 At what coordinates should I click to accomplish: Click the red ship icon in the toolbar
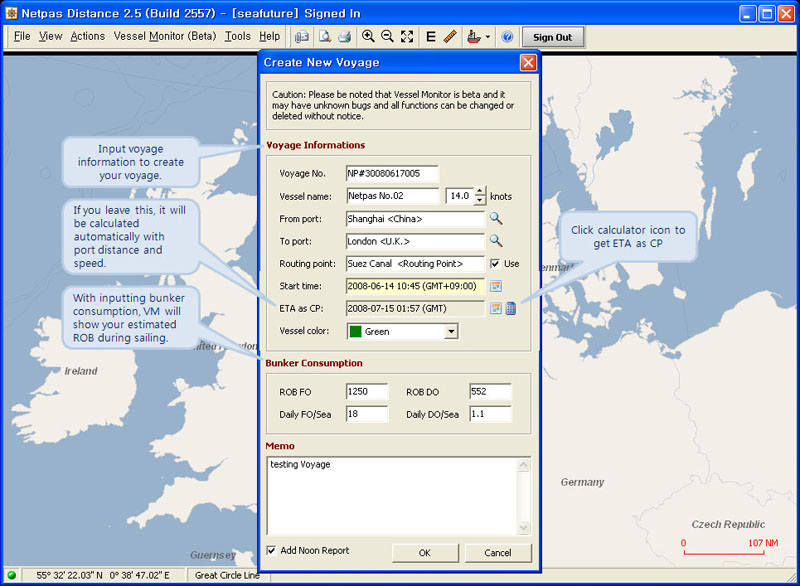(473, 37)
